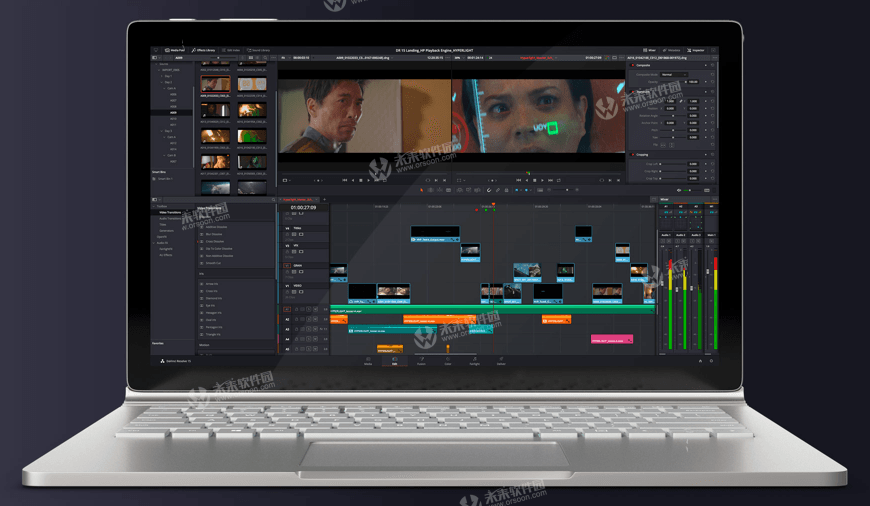
Task: Click play in the timeline viewer
Action: click(543, 180)
